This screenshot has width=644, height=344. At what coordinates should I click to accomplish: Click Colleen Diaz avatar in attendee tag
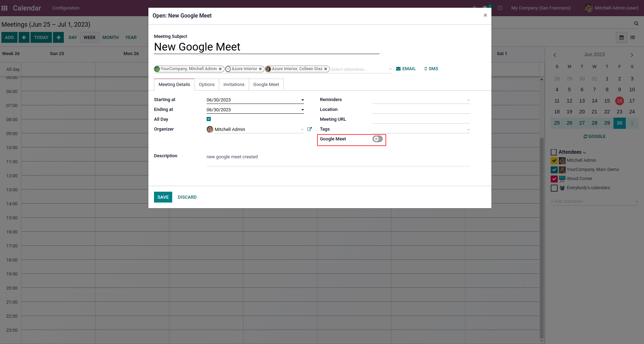coord(268,69)
